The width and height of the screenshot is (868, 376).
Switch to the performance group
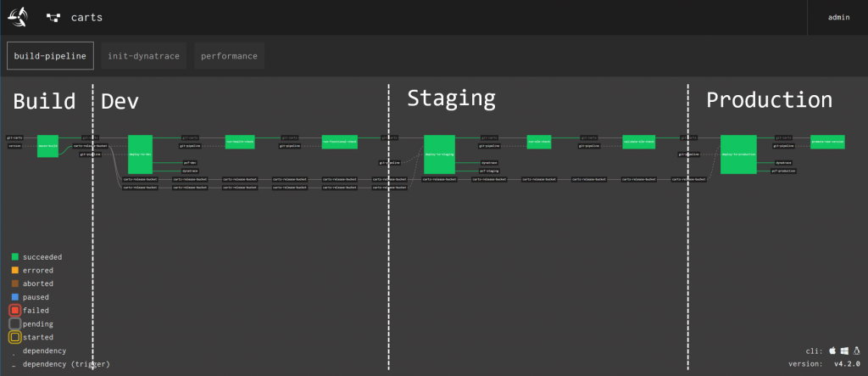tap(229, 56)
